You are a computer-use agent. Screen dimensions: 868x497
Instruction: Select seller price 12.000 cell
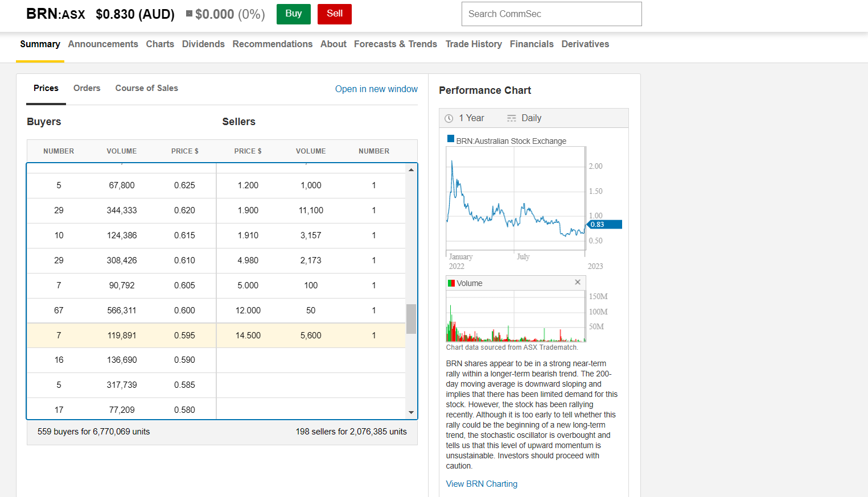248,310
